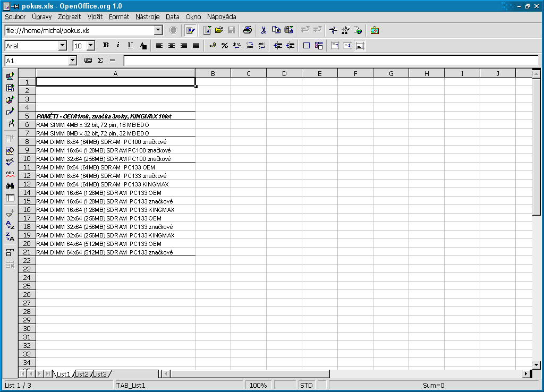544x392 pixels.
Task: Cut the selection using the scissors icon
Action: (x=263, y=30)
